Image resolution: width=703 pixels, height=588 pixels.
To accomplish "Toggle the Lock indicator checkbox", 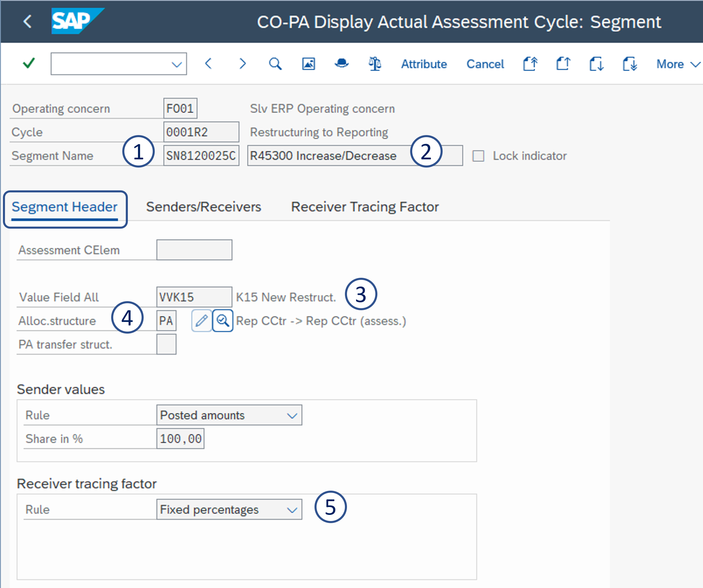I will pyautogui.click(x=478, y=156).
